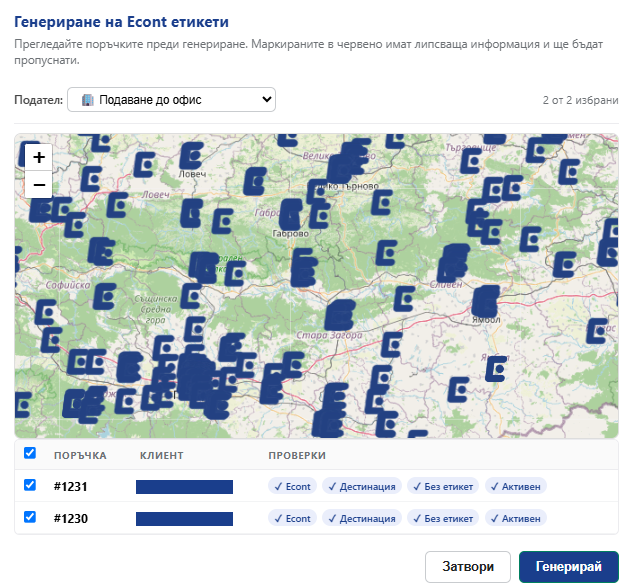Viewport: 636px width, 586px height.
Task: Zoom in on the Econt offices map
Action: pos(39,157)
